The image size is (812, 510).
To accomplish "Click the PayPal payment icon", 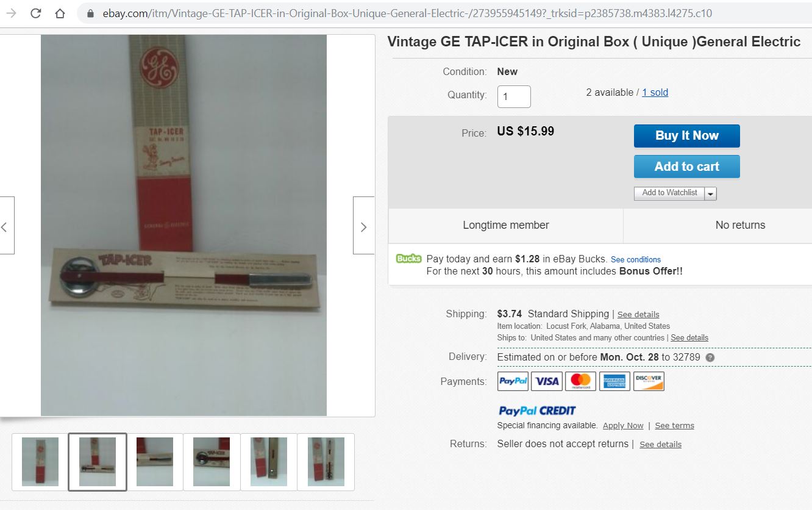I will tap(513, 381).
